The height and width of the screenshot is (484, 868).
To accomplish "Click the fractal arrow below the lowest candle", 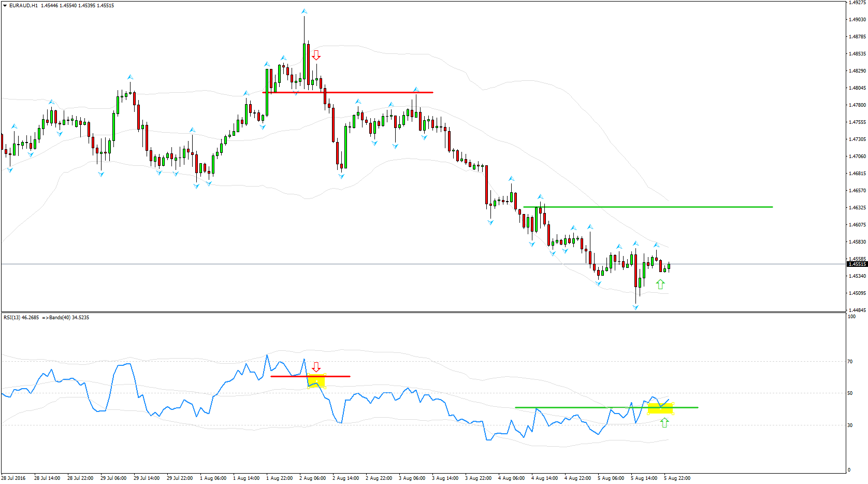I will click(x=635, y=307).
